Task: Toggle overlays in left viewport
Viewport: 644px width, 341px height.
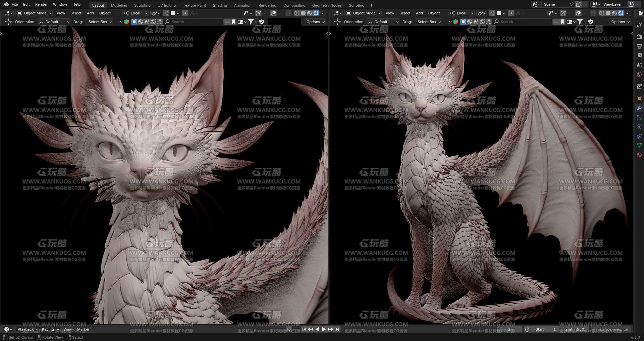Action: coord(273,13)
